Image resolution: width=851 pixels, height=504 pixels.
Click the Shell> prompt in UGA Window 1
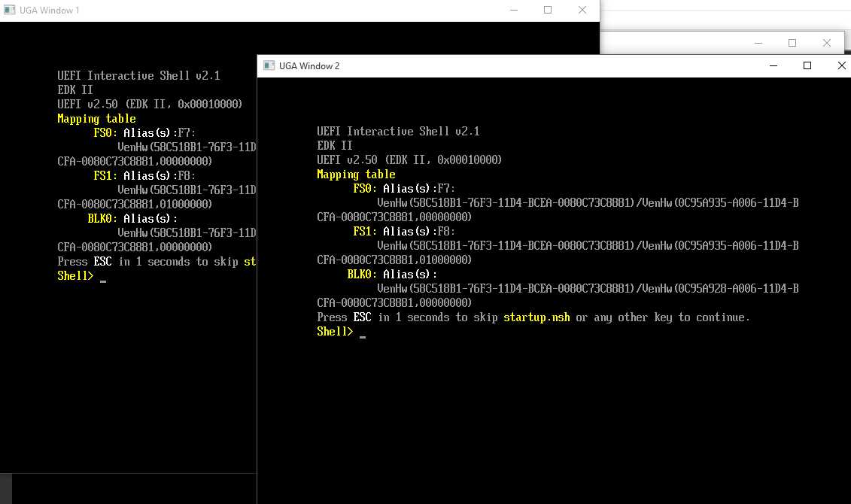(x=75, y=275)
